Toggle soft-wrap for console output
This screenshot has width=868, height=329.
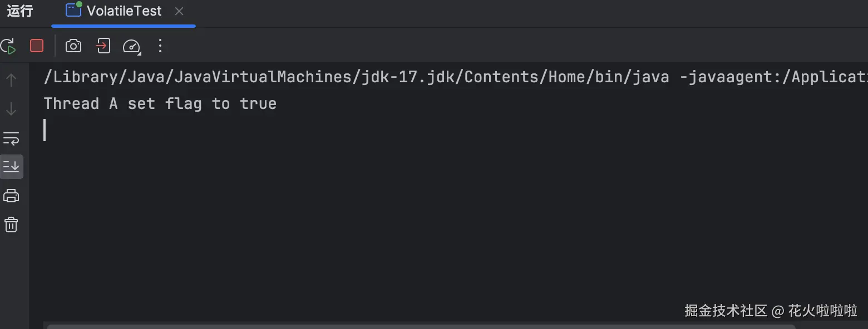pyautogui.click(x=11, y=138)
